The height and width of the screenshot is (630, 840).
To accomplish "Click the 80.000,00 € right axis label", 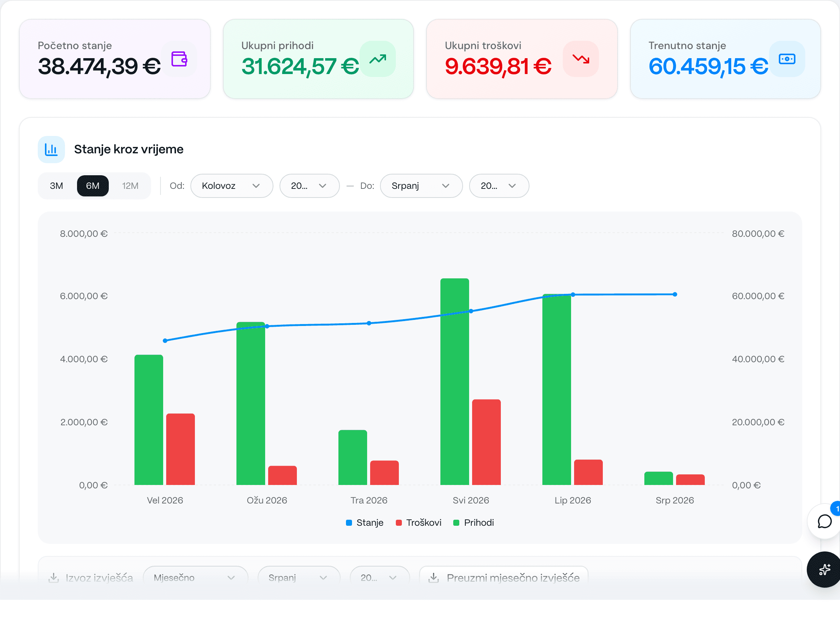I will click(758, 233).
